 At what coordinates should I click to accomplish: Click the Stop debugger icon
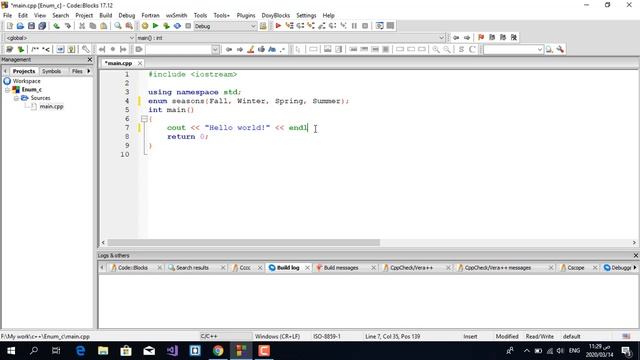(x=365, y=26)
